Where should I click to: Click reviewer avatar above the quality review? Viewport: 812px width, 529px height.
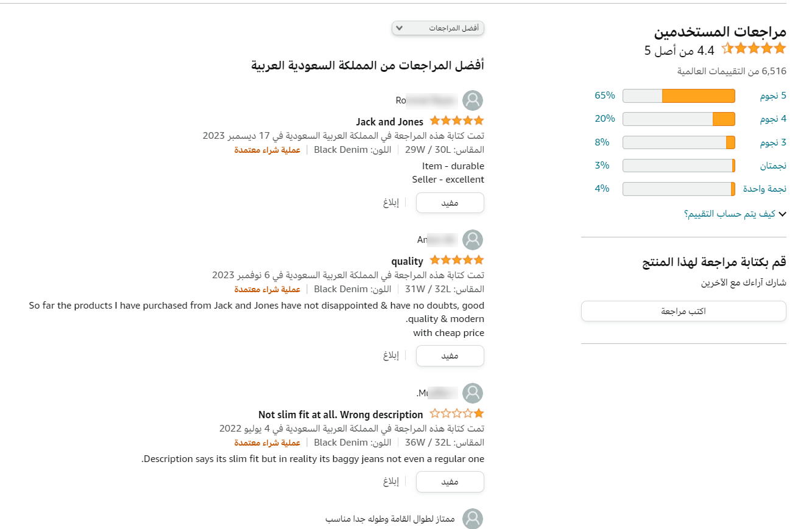pos(473,240)
